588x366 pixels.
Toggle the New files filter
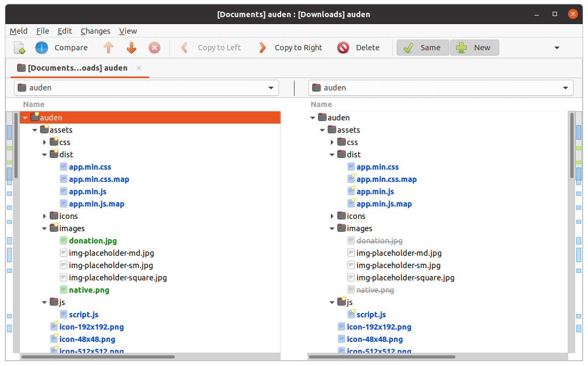[474, 48]
